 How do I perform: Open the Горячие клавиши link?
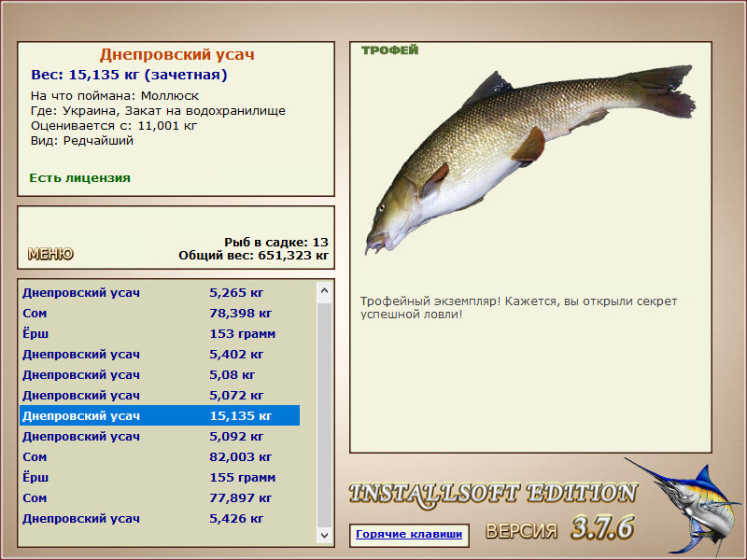click(409, 534)
